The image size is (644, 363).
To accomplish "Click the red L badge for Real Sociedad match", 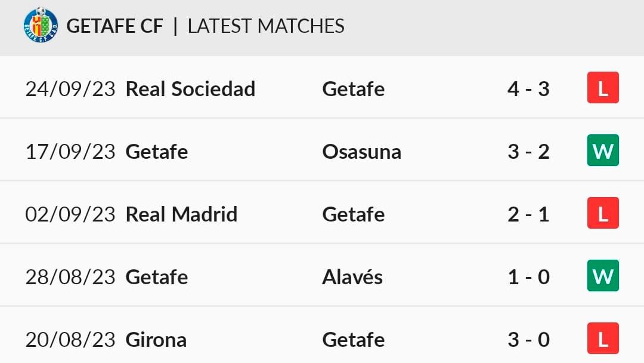I will (x=603, y=88).
